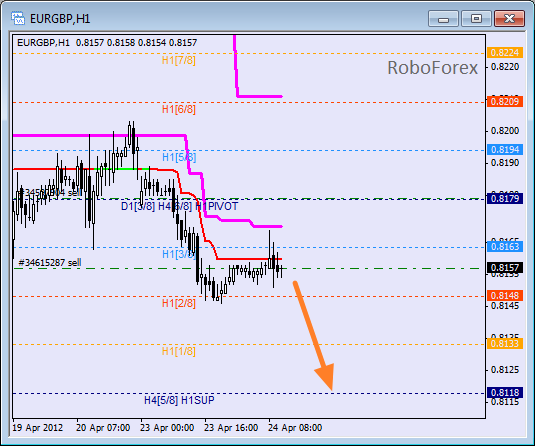Click the 23 Apr 16:00 time label
The height and width of the screenshot is (446, 535).
pos(231,428)
